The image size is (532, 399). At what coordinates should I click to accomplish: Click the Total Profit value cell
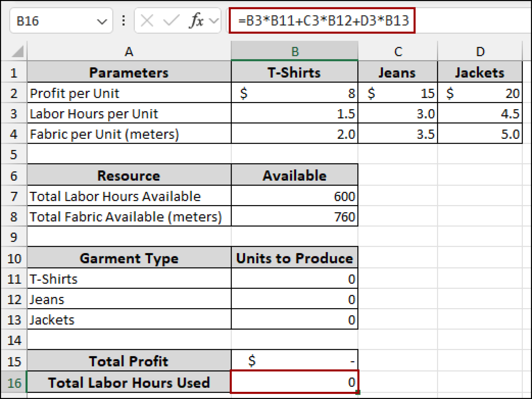click(x=295, y=361)
